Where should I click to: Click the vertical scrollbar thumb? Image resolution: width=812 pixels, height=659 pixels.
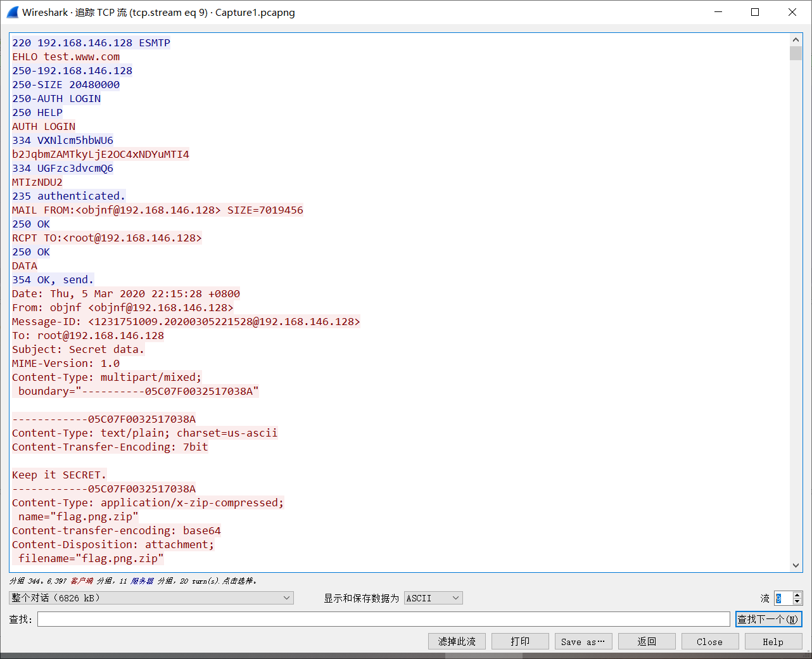click(x=796, y=53)
